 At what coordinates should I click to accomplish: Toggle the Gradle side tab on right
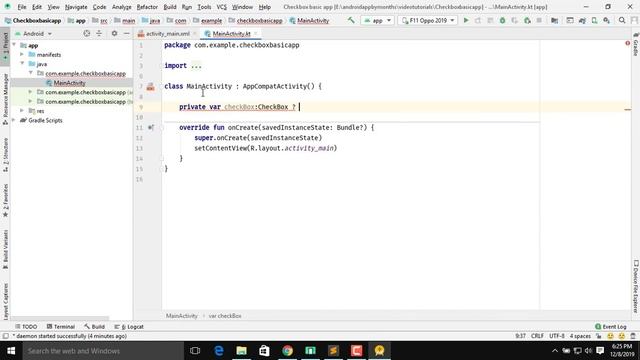(x=636, y=45)
